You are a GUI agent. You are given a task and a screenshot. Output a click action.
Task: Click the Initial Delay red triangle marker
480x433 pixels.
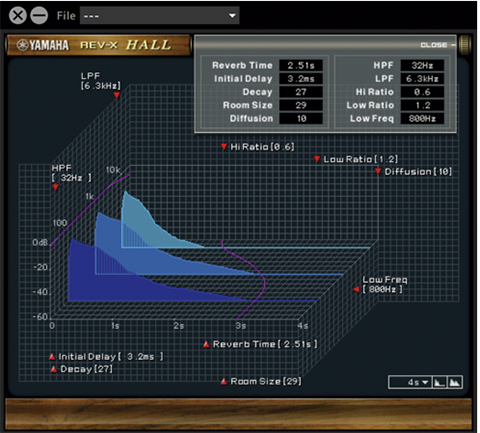point(52,357)
